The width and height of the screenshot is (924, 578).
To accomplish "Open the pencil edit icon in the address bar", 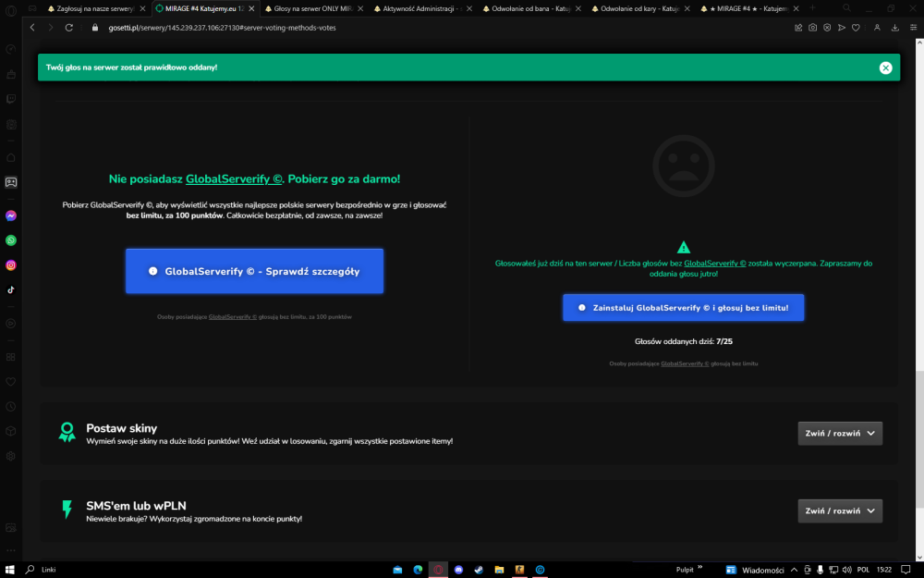I will (x=798, y=28).
